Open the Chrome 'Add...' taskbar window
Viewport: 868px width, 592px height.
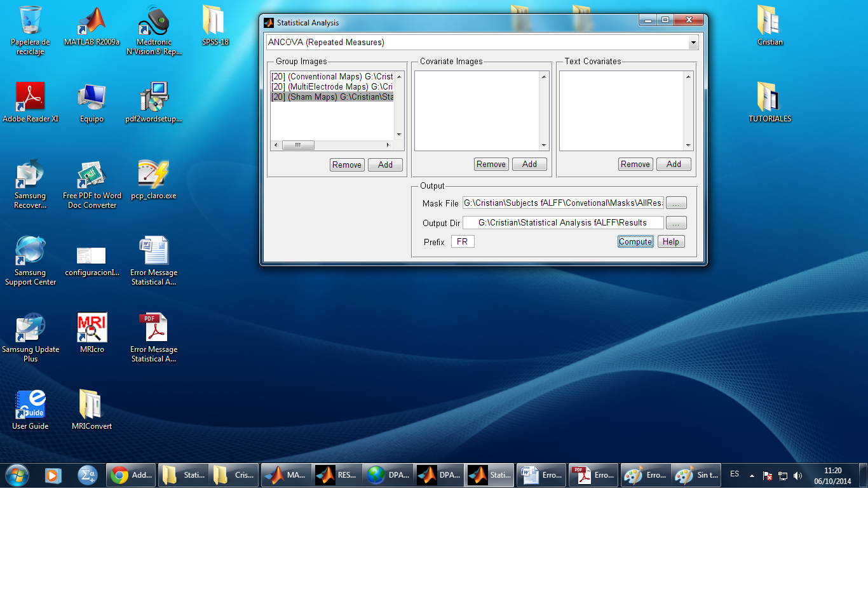pos(131,475)
